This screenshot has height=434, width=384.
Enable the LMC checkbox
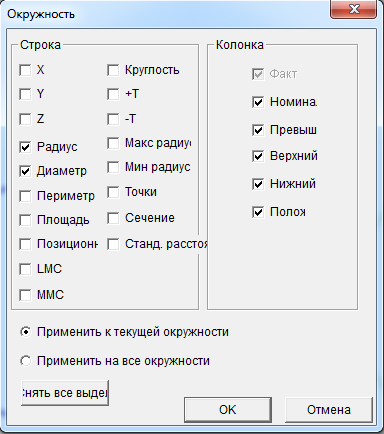coord(25,269)
